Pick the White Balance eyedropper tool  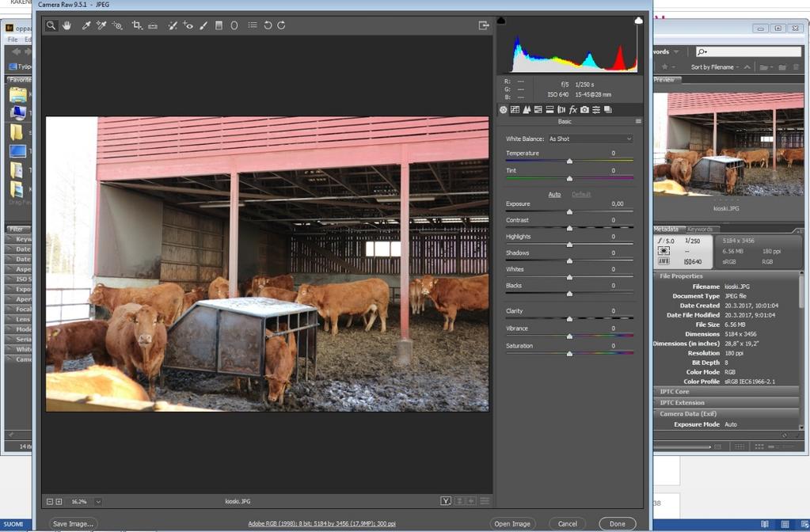[x=86, y=25]
